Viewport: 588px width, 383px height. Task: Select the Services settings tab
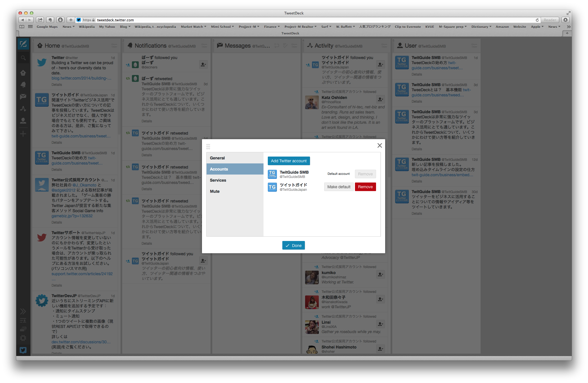click(x=235, y=180)
